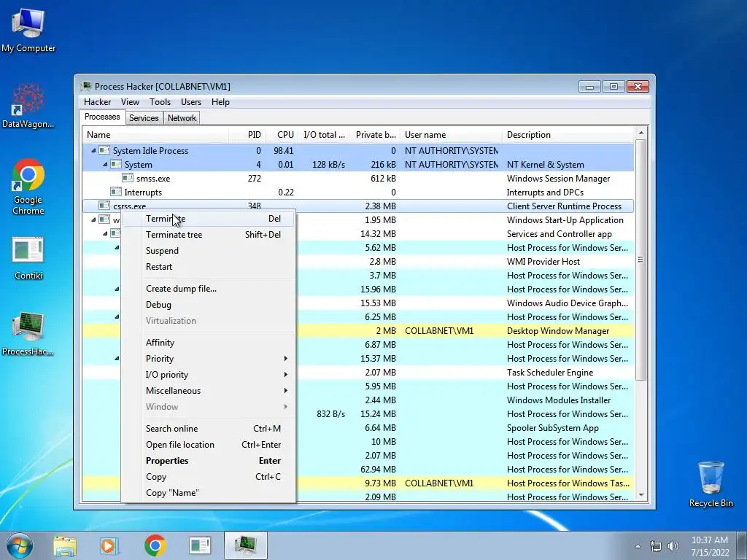Sort by the CPU column header
Viewport: 747px width, 560px height.
click(x=282, y=135)
